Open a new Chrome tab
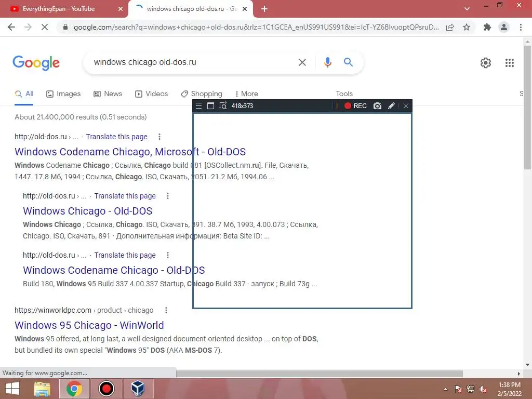Screen dimensions: 532x399 coord(264,9)
